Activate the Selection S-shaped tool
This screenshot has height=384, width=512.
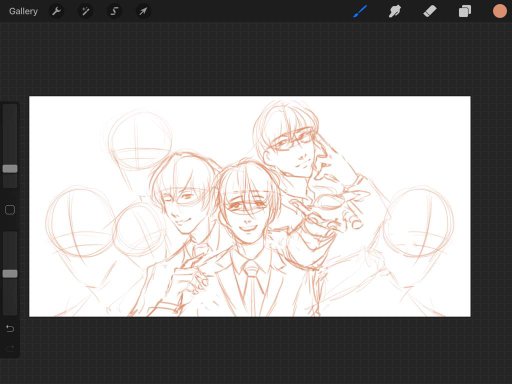(x=114, y=11)
